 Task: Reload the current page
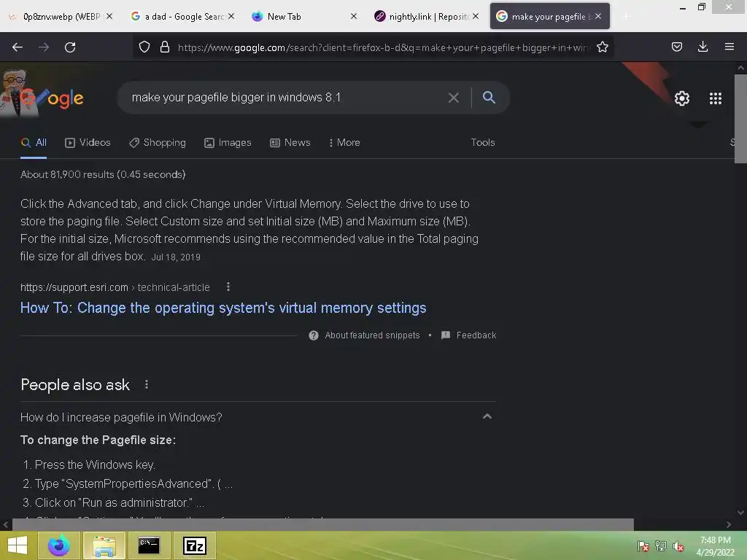(70, 47)
